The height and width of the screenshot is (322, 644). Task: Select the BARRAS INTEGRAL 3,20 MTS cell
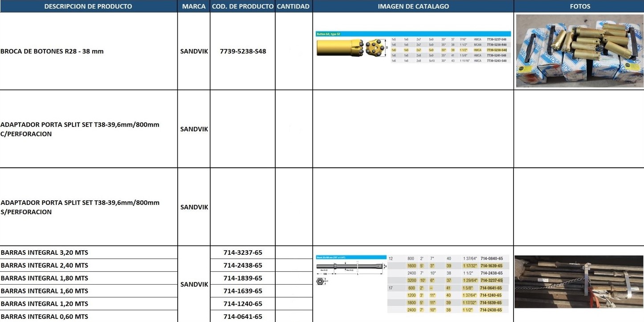pos(89,253)
